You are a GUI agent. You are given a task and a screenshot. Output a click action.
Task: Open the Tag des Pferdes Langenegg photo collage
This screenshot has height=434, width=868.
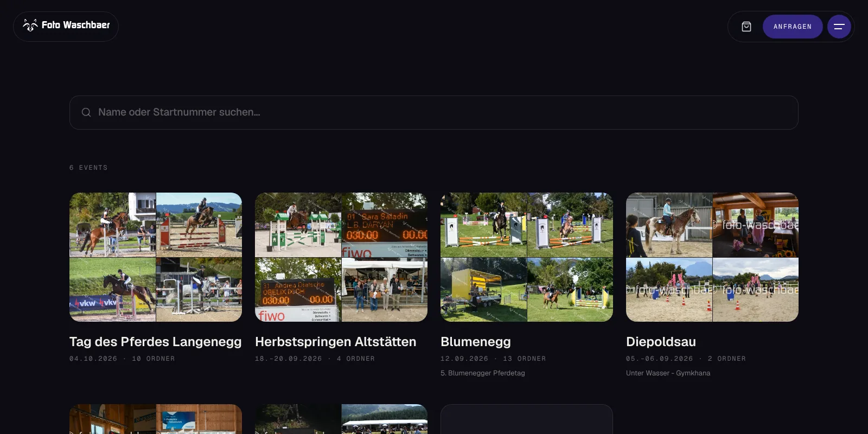point(156,257)
